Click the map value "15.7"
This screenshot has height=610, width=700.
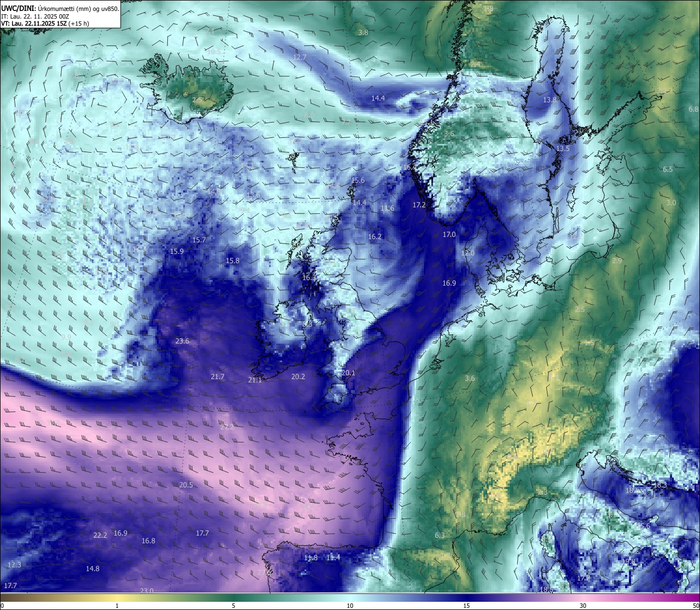click(199, 240)
